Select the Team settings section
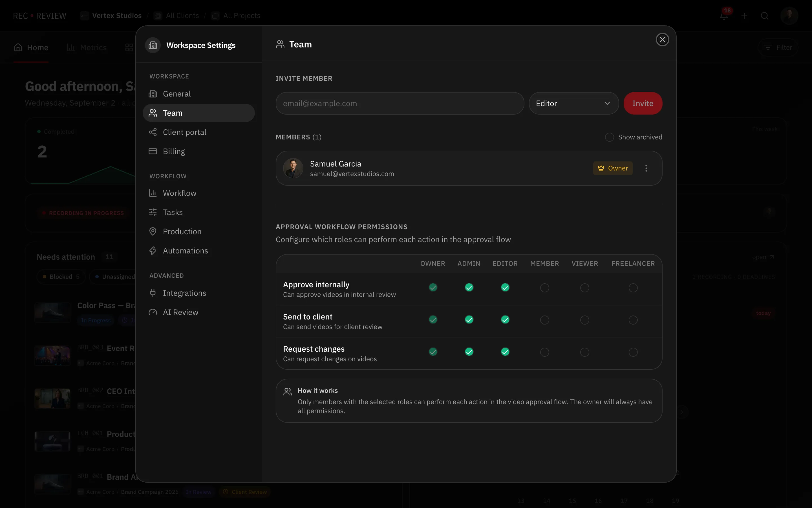This screenshot has width=812, height=508. 199,113
